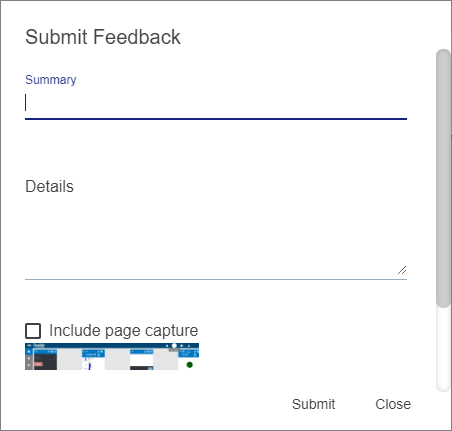The height and width of the screenshot is (431, 452).
Task: Click the bottom border of the Details area
Action: pos(216,279)
